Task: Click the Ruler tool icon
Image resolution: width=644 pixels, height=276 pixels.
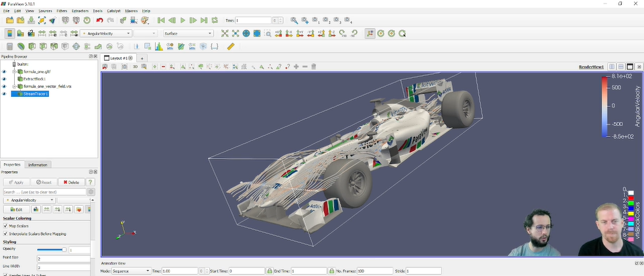Action: coord(231,46)
